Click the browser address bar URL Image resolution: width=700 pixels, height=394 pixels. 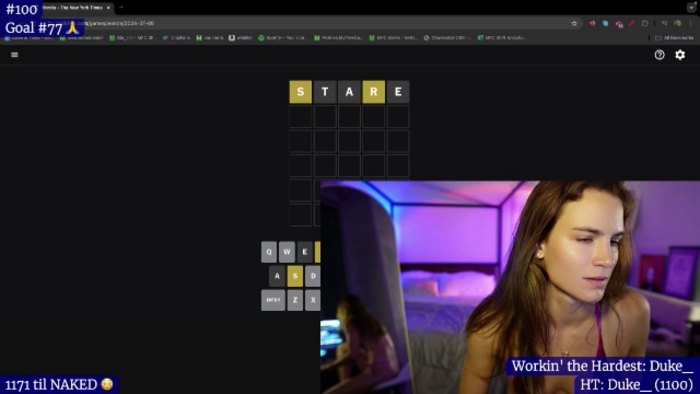pyautogui.click(x=121, y=23)
